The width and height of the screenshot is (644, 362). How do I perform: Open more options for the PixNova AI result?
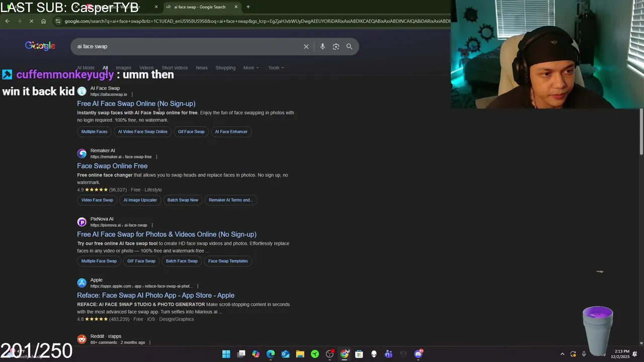point(152,225)
